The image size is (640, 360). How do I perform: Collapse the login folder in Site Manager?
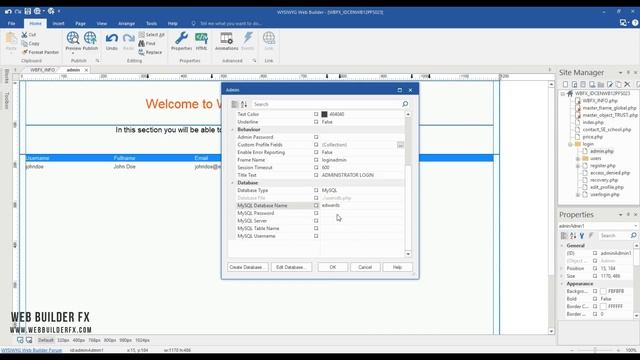click(x=570, y=144)
